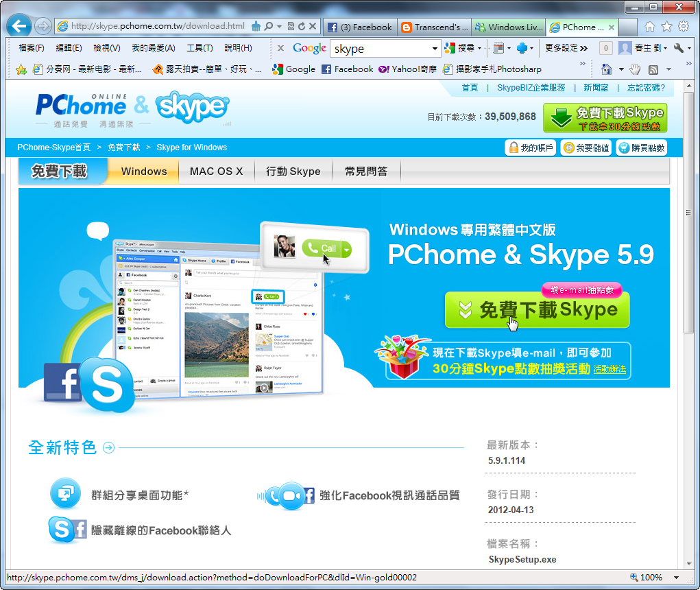Image resolution: width=700 pixels, height=590 pixels.
Task: Expand the command bar Home dropdown arrow
Action: click(621, 69)
